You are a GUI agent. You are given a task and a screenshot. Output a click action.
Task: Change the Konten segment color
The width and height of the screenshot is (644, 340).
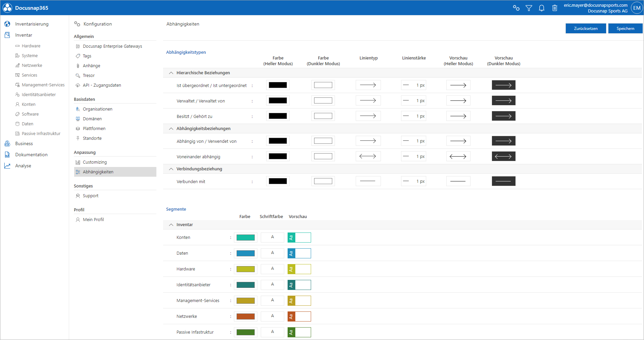click(246, 238)
